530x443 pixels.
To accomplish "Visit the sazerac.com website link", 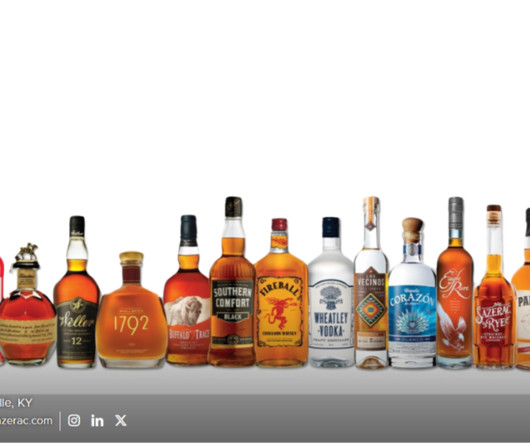I will (x=26, y=421).
